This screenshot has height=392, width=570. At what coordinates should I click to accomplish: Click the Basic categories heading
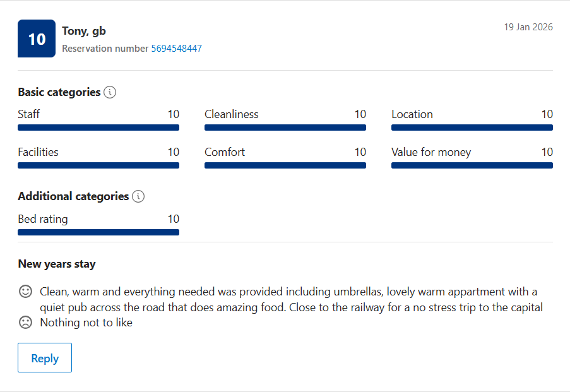tap(59, 92)
